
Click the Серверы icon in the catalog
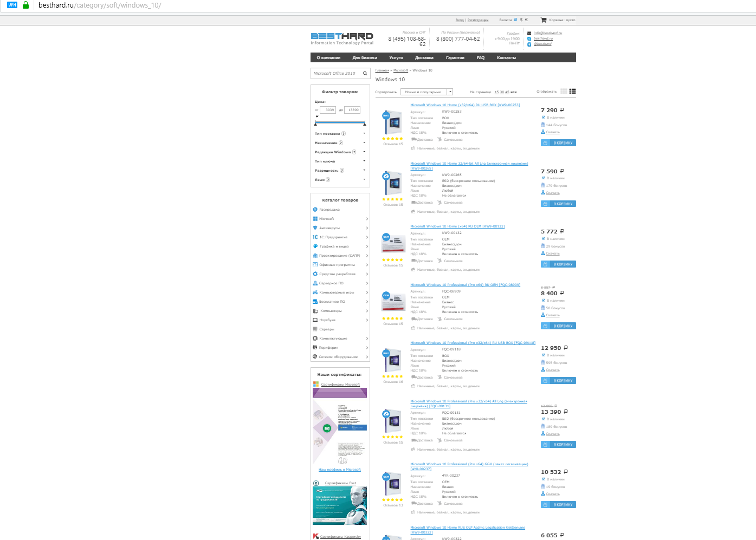point(315,329)
